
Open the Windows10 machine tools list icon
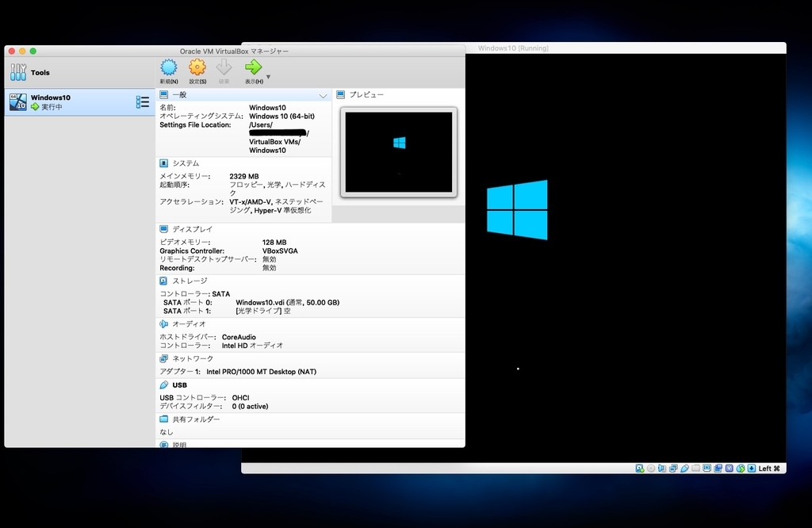[x=143, y=102]
